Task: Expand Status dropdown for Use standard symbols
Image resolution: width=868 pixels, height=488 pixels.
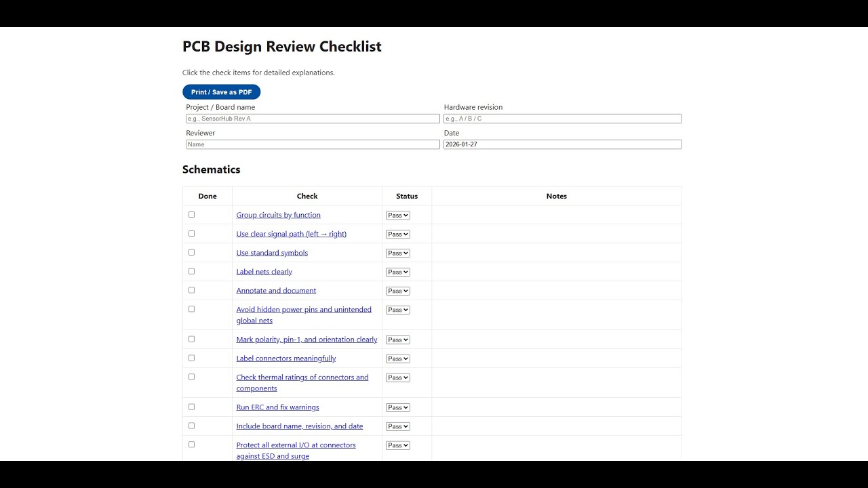Action: tap(398, 253)
